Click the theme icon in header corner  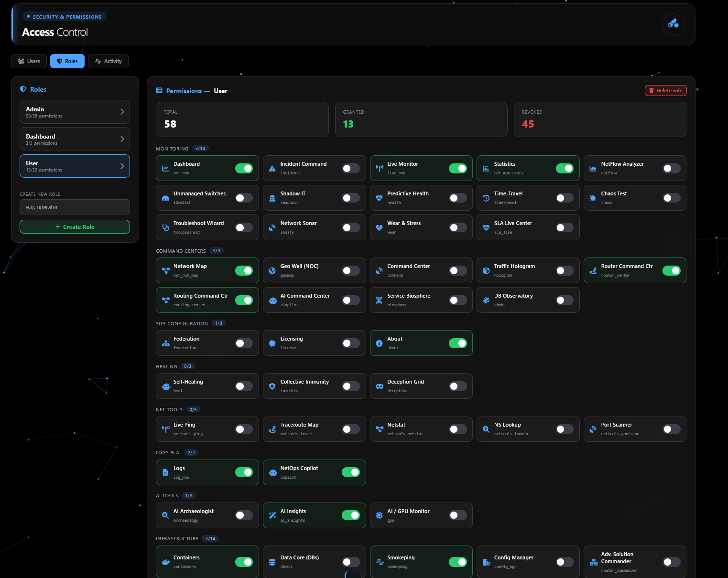click(x=673, y=24)
